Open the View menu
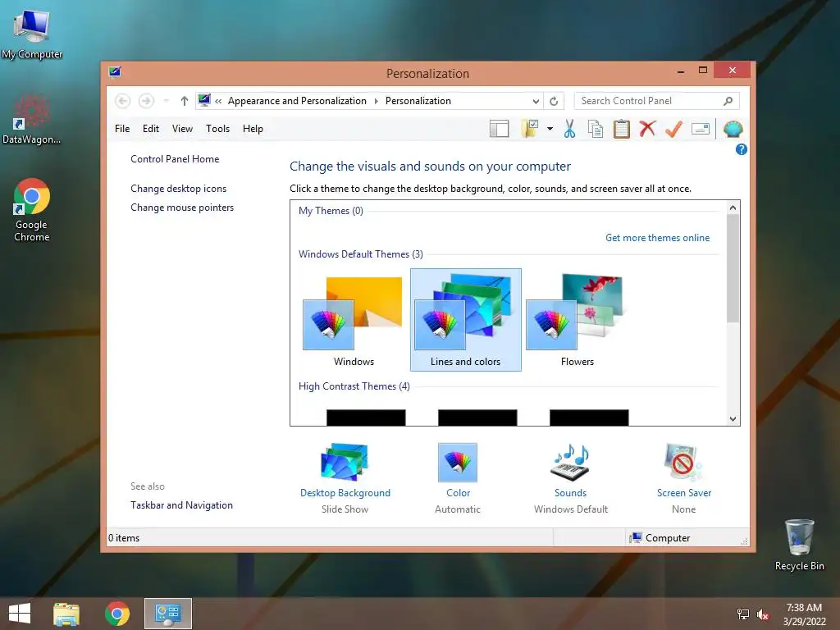Screen dimensions: 840x630 [182, 129]
